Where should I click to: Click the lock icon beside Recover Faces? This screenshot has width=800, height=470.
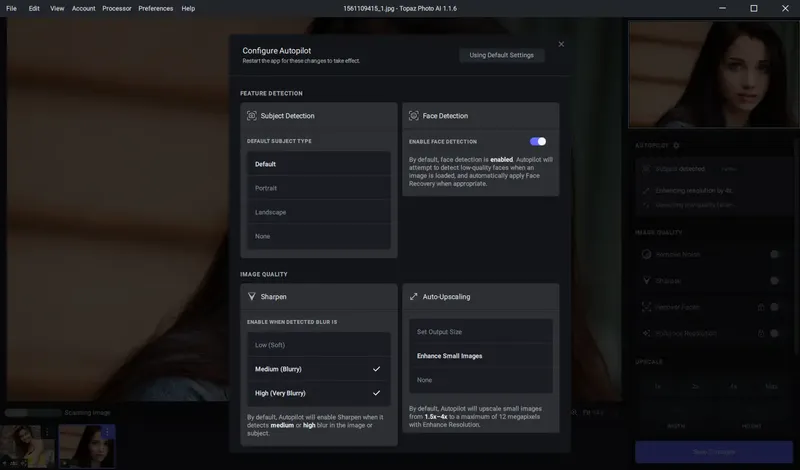[x=761, y=307]
